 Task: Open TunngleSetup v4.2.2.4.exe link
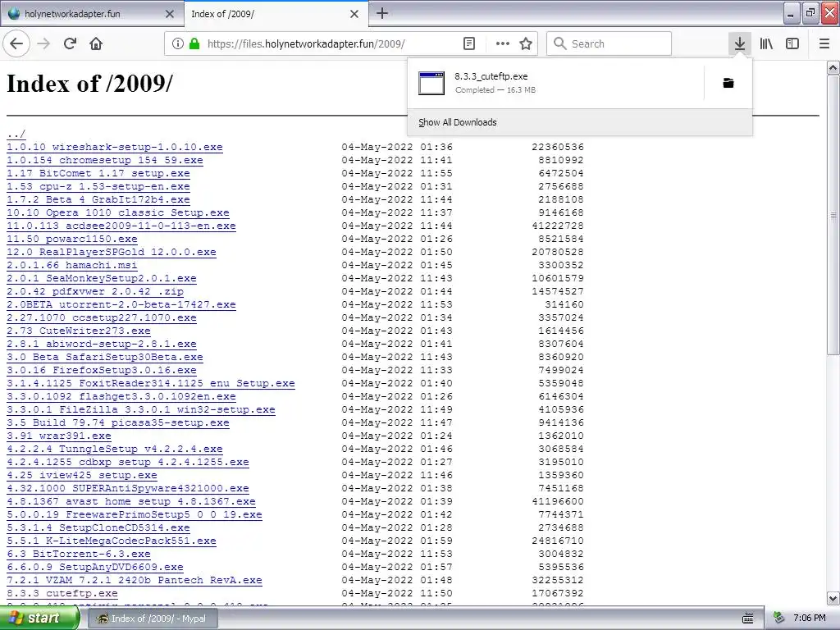point(115,449)
